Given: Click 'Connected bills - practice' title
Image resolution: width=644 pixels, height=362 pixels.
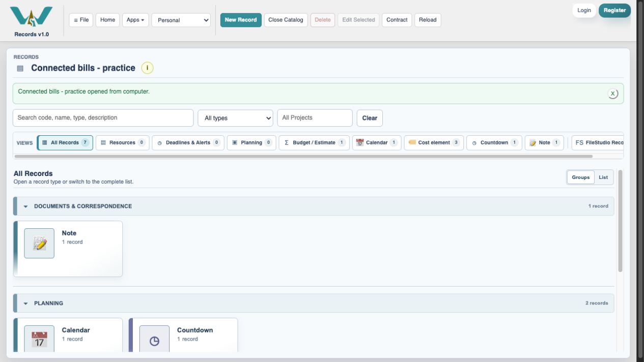Looking at the screenshot, I should pyautogui.click(x=83, y=68).
